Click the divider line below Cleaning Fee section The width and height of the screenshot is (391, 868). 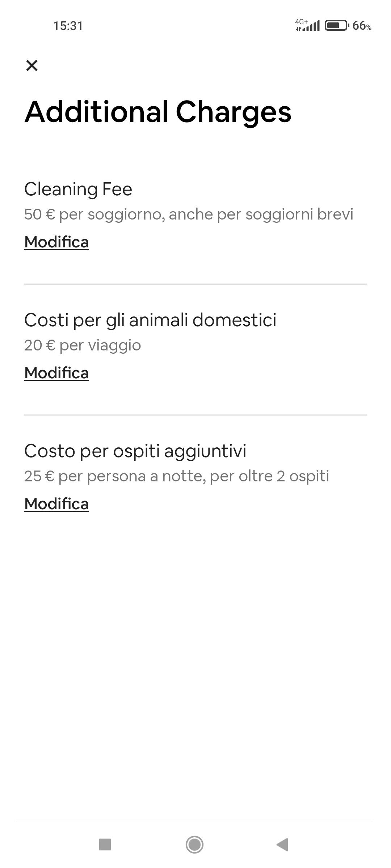click(195, 284)
